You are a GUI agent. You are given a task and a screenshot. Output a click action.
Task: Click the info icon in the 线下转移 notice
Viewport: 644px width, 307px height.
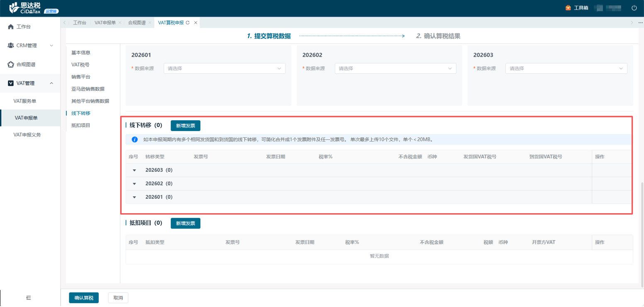point(134,140)
